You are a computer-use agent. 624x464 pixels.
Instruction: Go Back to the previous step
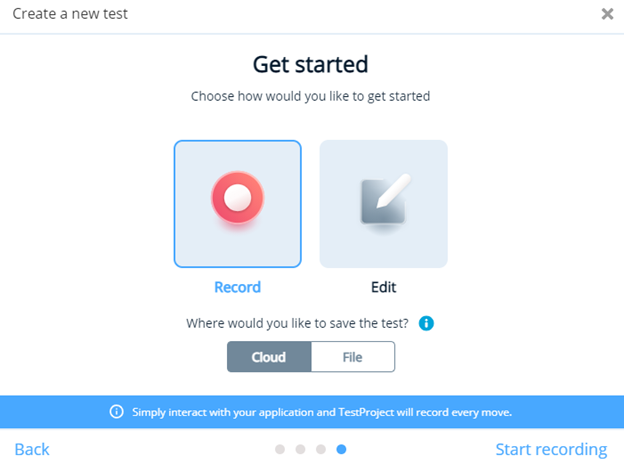[x=32, y=449]
